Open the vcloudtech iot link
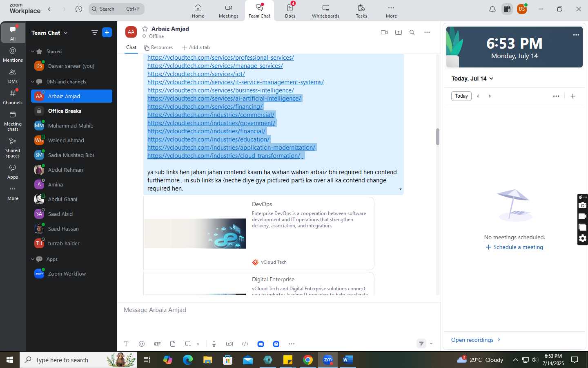Image resolution: width=588 pixels, height=368 pixels. (196, 74)
